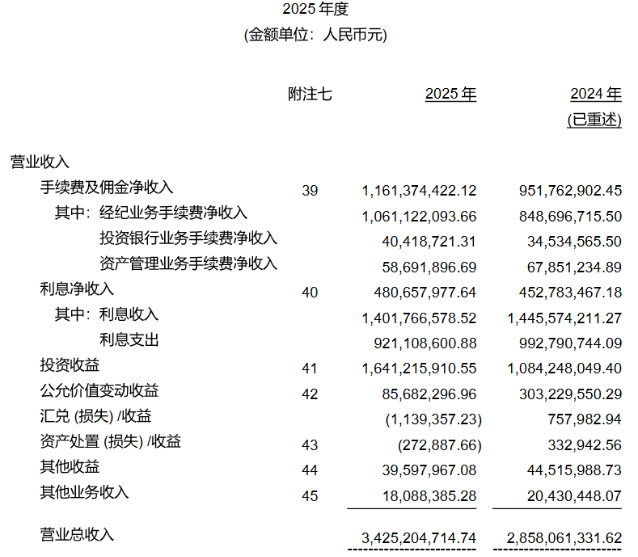Click the value 1,641,215,910.55
Viewport: 638px width, 557px height.
[419, 369]
